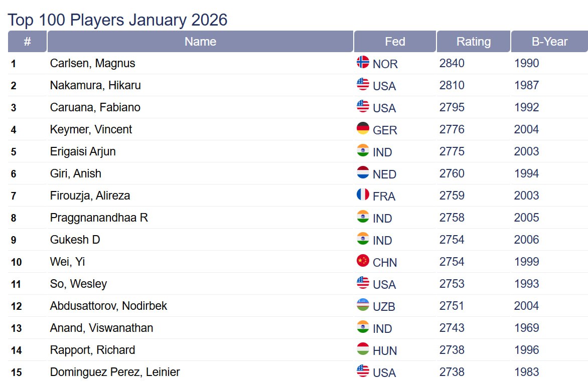Click the Uzbekistan flag beside UZB

click(363, 305)
